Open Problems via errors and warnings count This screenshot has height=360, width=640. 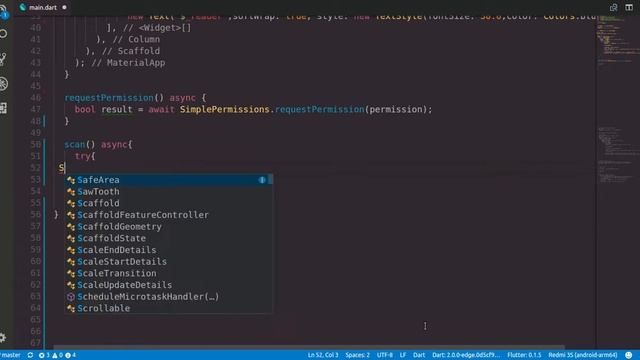(57, 355)
